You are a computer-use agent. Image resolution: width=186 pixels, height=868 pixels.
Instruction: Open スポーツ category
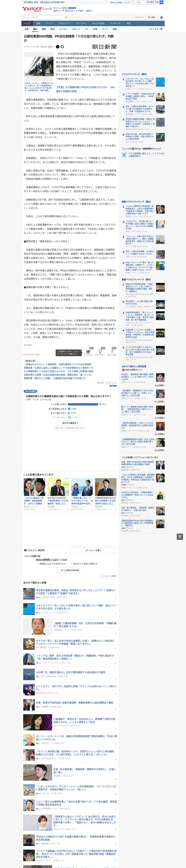76,29
